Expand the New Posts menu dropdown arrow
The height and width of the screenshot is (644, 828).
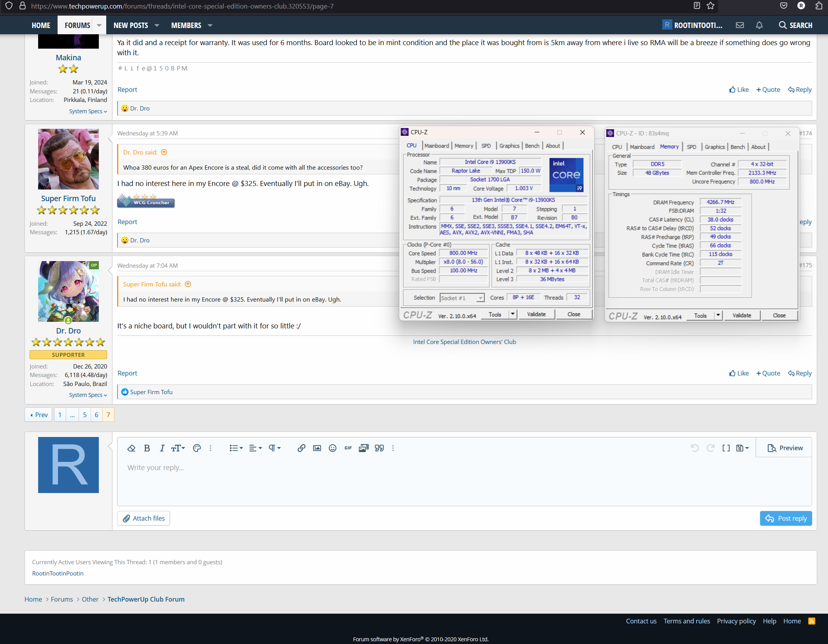click(x=157, y=25)
